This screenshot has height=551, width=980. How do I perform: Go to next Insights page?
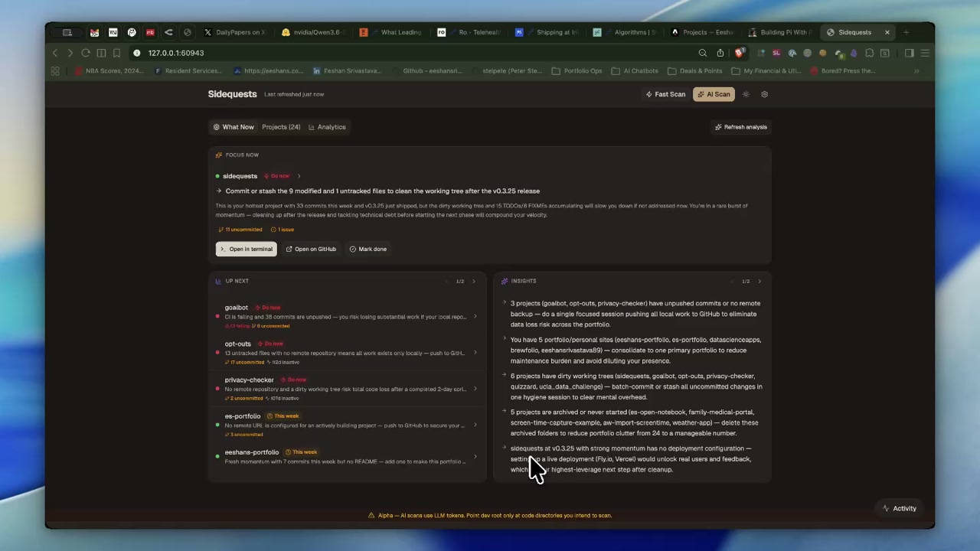pyautogui.click(x=759, y=281)
